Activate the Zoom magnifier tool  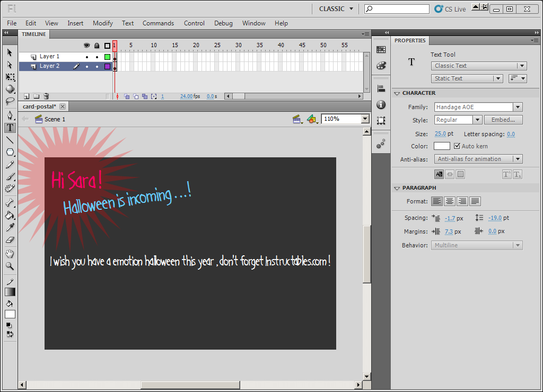coord(10,266)
